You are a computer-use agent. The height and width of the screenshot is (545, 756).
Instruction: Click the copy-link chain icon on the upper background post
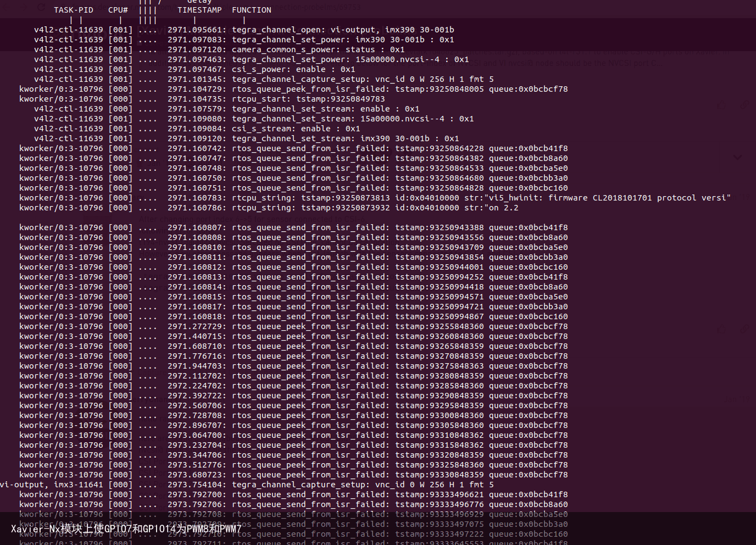744,105
